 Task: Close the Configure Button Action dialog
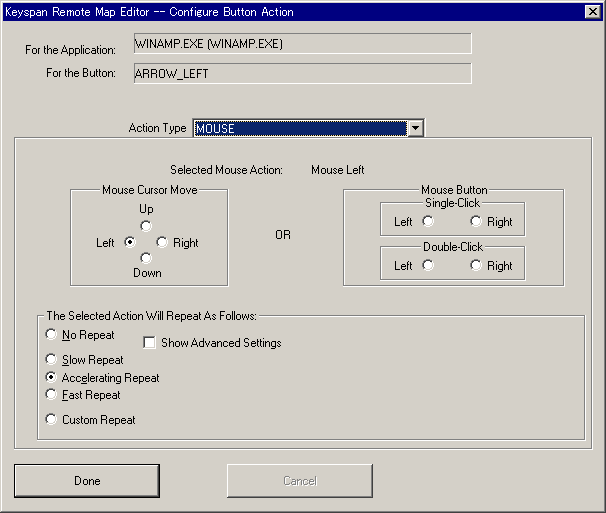click(x=593, y=11)
